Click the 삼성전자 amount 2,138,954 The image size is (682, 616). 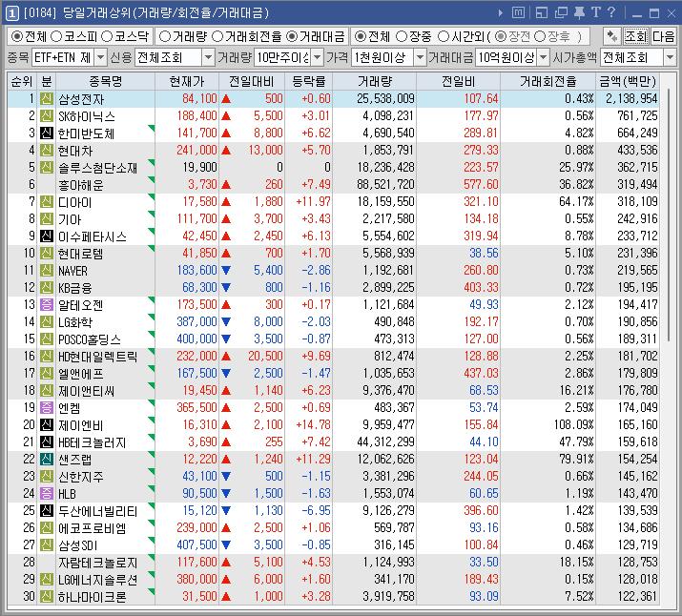pyautogui.click(x=631, y=98)
